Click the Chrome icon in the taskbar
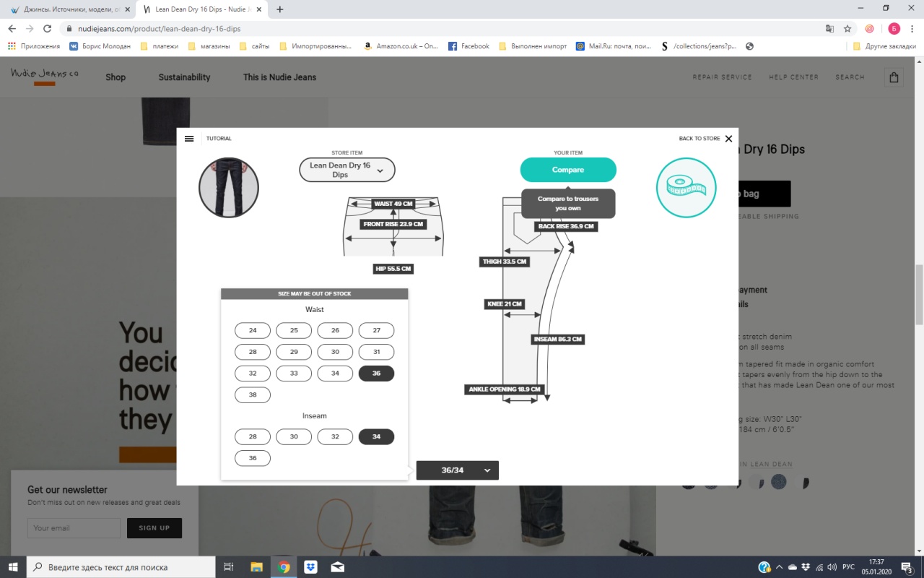 click(284, 567)
